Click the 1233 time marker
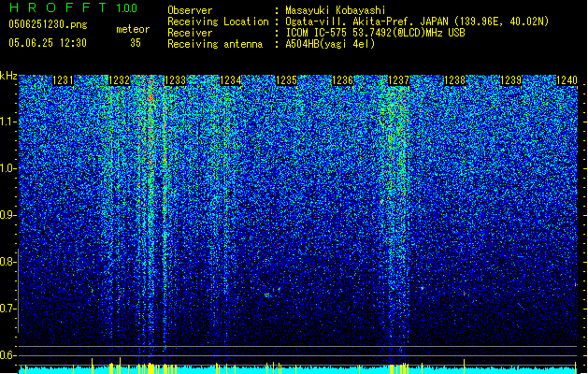588x374 pixels. point(175,80)
